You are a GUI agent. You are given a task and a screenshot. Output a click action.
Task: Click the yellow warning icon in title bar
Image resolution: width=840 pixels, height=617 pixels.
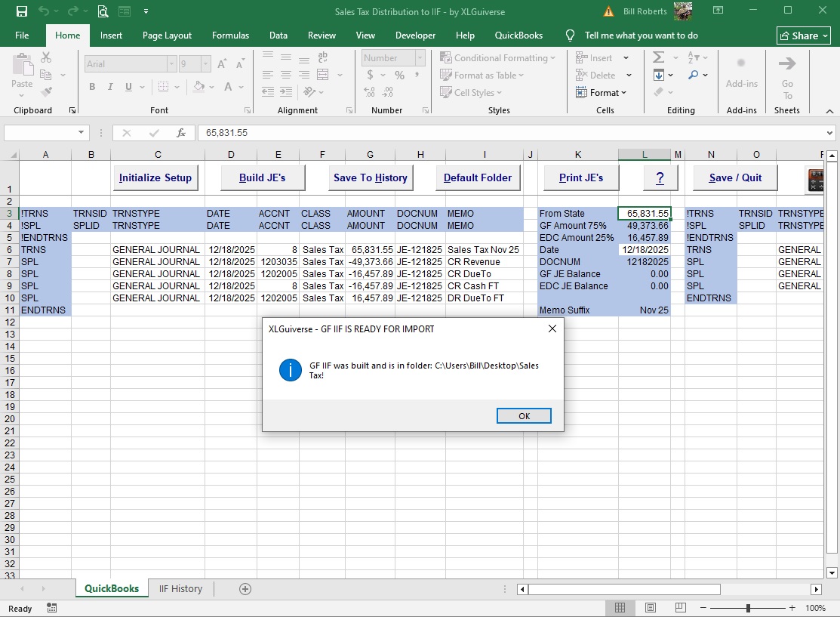[x=608, y=11]
